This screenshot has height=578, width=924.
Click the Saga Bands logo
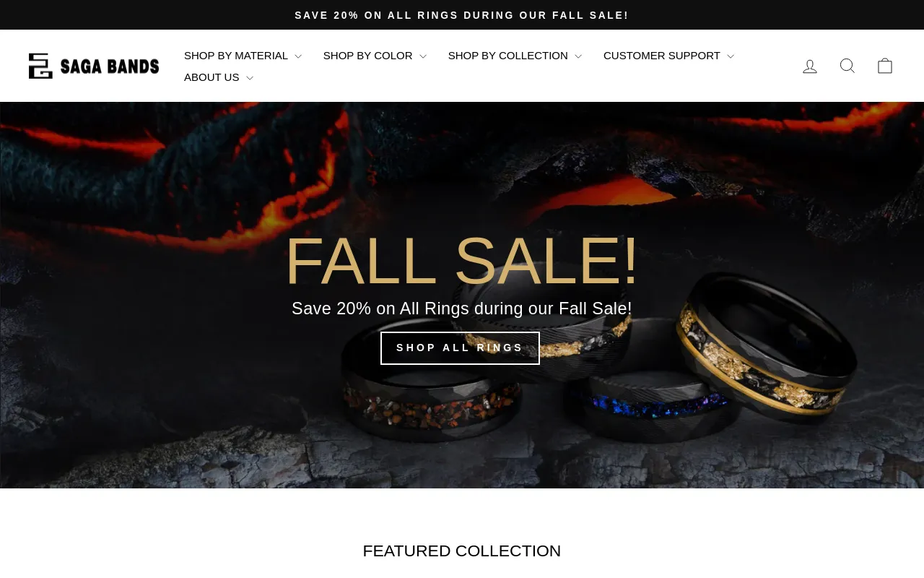(x=94, y=66)
